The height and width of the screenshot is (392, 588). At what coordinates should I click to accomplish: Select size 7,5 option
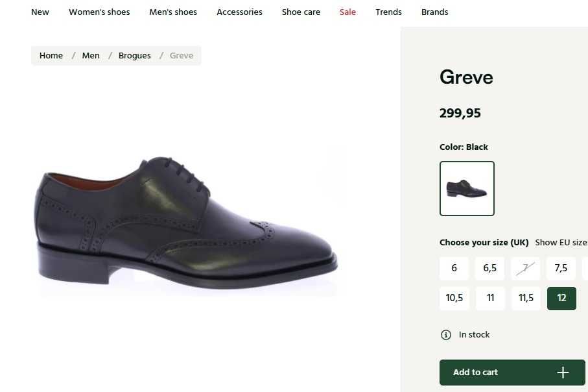(561, 269)
